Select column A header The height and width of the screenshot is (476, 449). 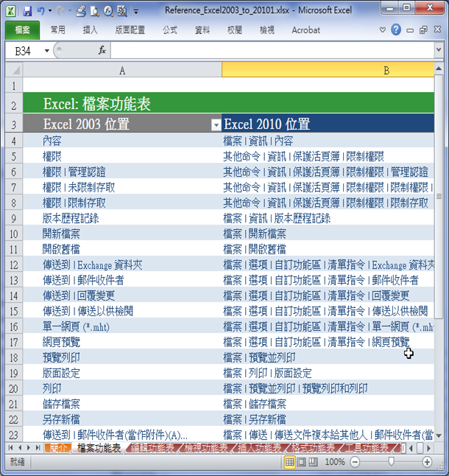122,70
